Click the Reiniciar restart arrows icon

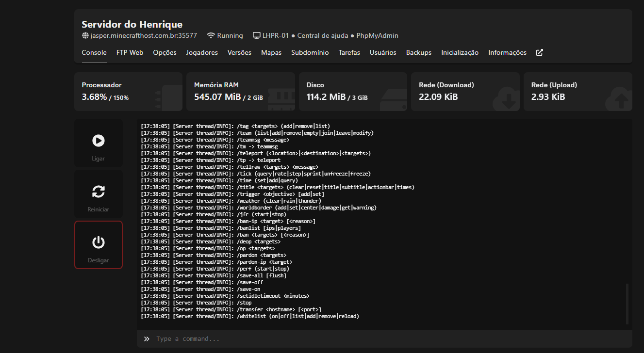(98, 192)
